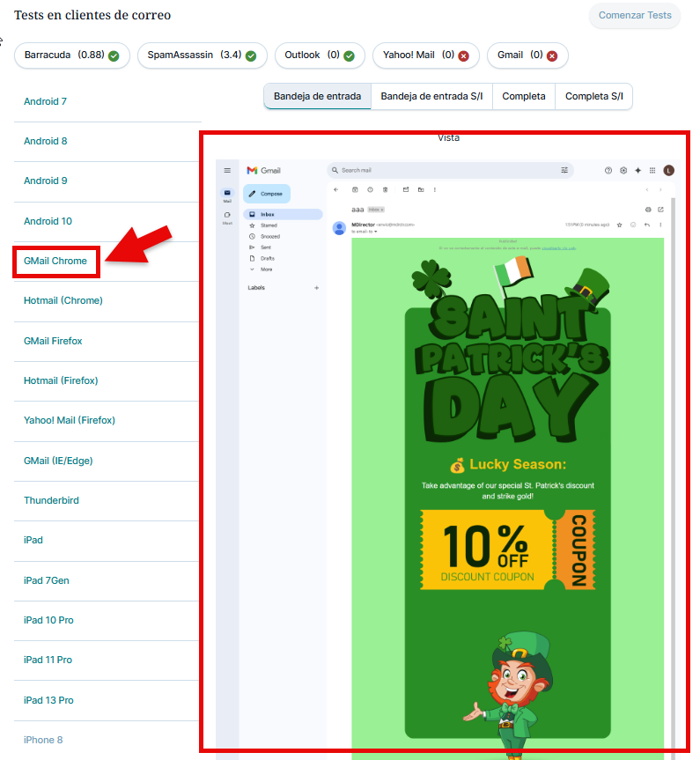This screenshot has height=760, width=700.
Task: Click the Comenzar Tests button
Action: click(635, 16)
